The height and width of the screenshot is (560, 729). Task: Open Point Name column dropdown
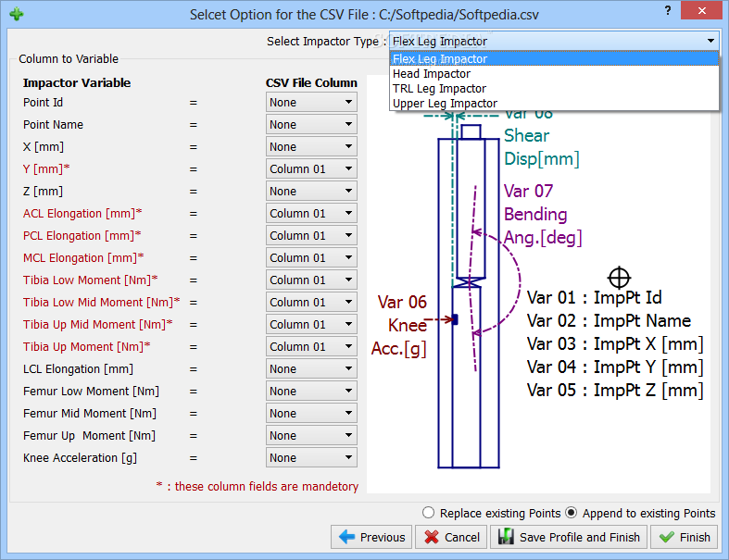coord(311,125)
